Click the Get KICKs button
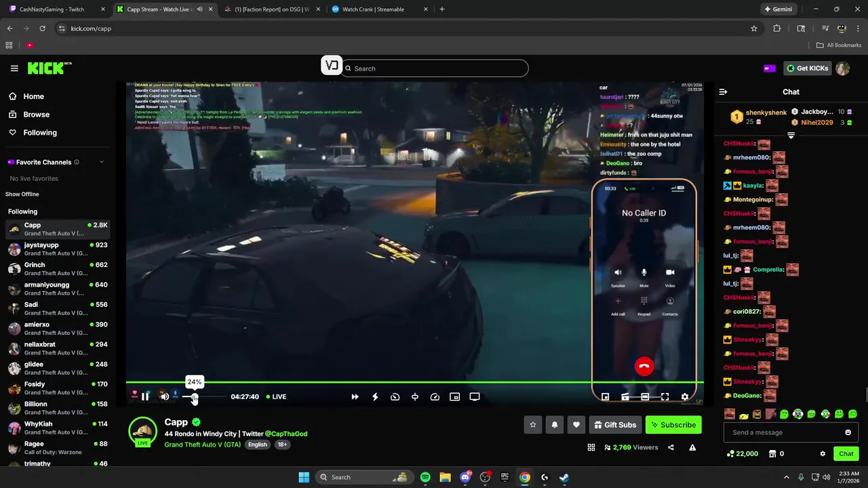The width and height of the screenshot is (868, 488). (807, 68)
